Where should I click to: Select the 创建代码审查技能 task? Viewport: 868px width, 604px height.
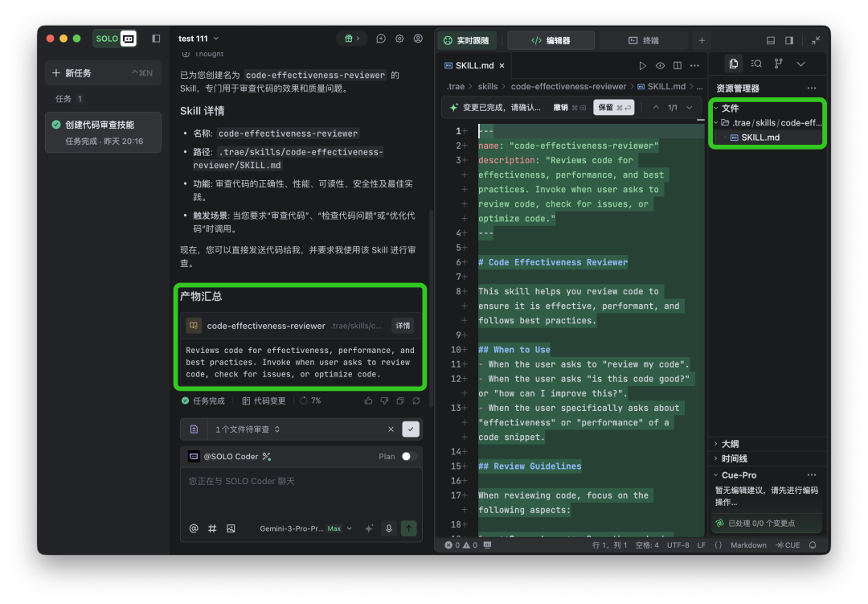(103, 133)
